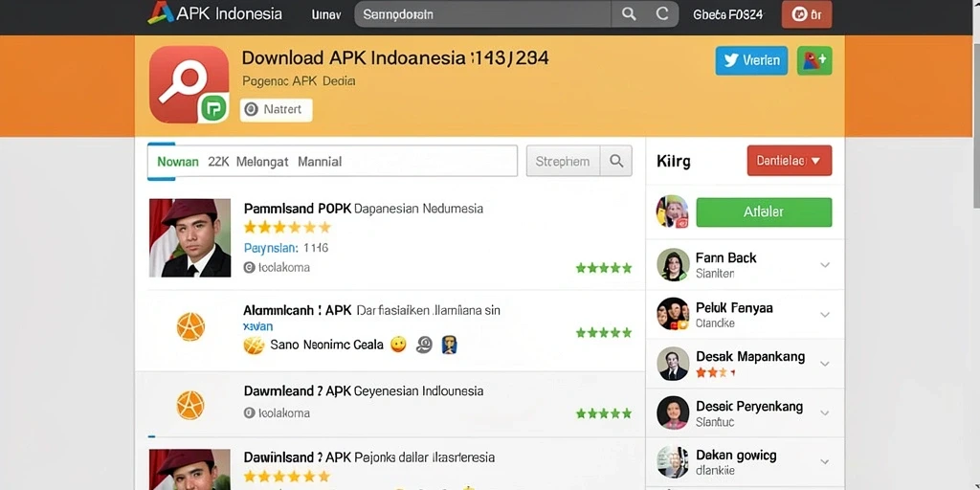The image size is (980, 490).
Task: Open Dawmleand ? APK Geyenesian listing title
Action: pos(363,391)
